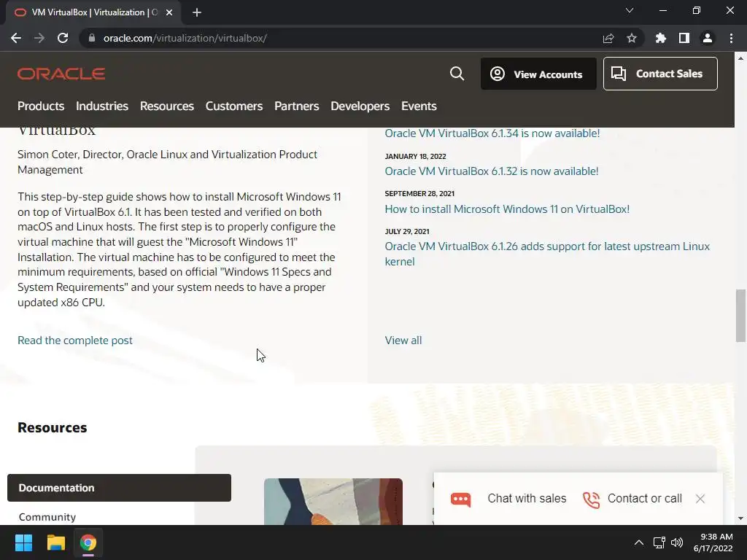Bookmark this page with the star icon

632,38
